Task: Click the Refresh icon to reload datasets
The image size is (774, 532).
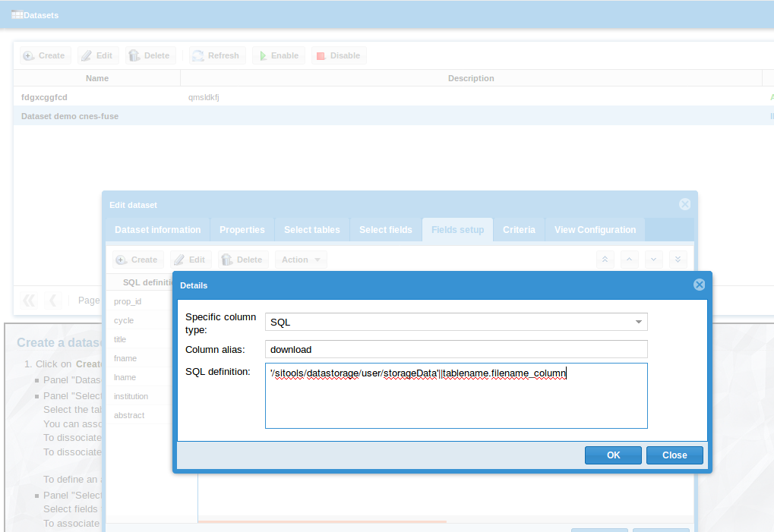Action: point(199,55)
